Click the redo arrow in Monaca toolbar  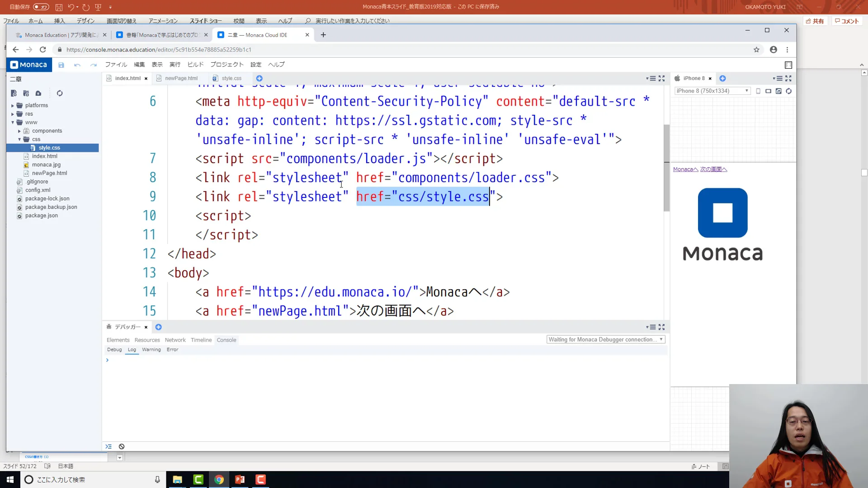[94, 65]
